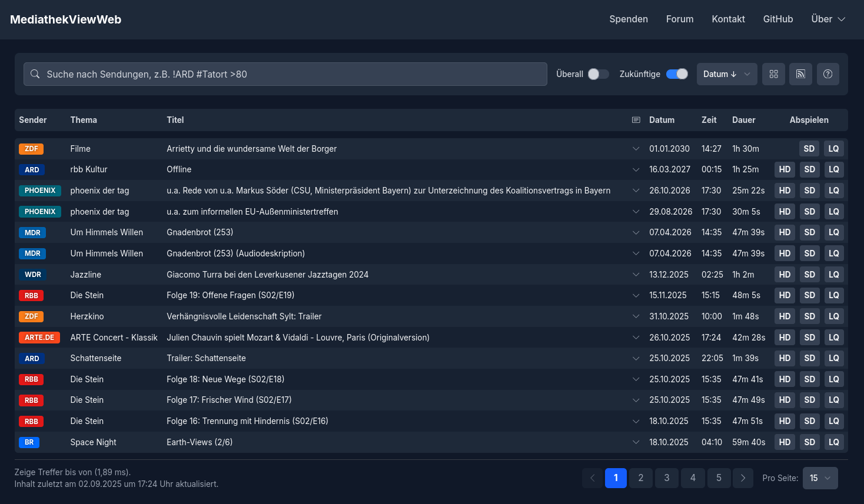Open Forum in the navigation
The height and width of the screenshot is (504, 864).
coord(680,19)
